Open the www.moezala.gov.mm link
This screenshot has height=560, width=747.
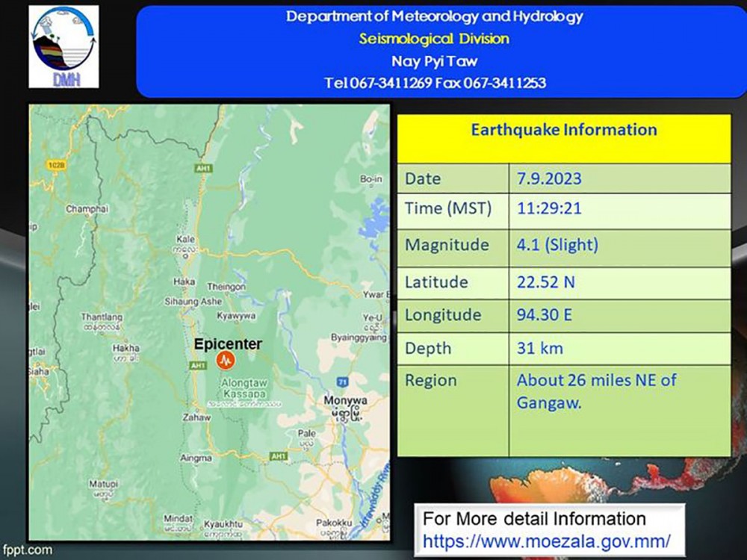[x=546, y=541]
